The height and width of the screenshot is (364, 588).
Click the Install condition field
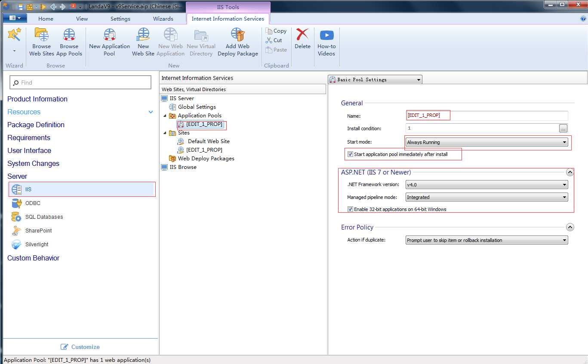point(482,128)
